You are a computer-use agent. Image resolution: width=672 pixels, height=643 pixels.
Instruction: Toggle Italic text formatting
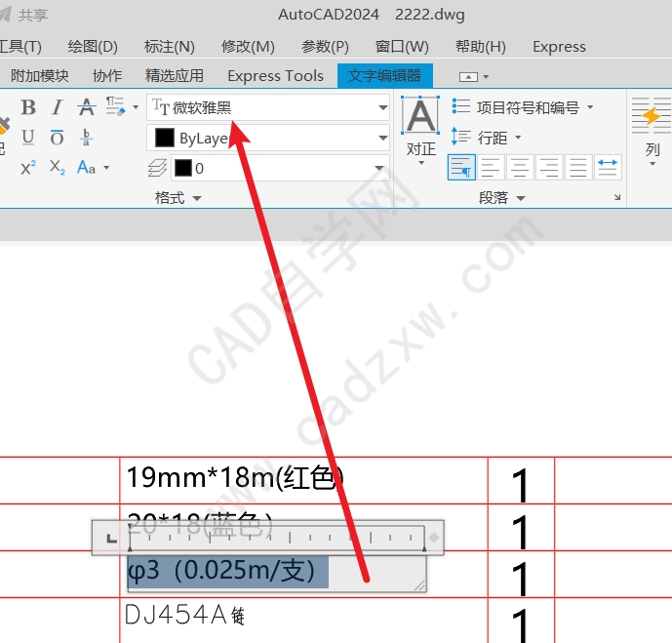[57, 107]
